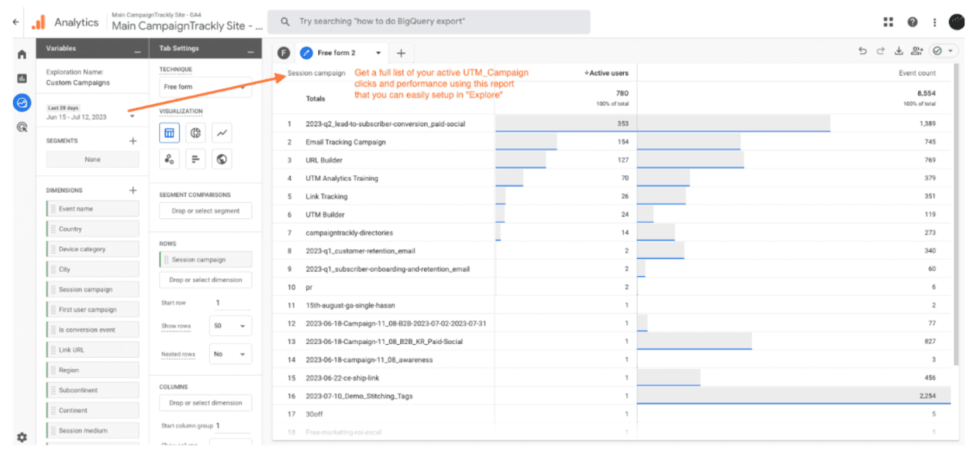Open the Free form technique dropdown
This screenshot has height=453, width=980.
tap(205, 87)
